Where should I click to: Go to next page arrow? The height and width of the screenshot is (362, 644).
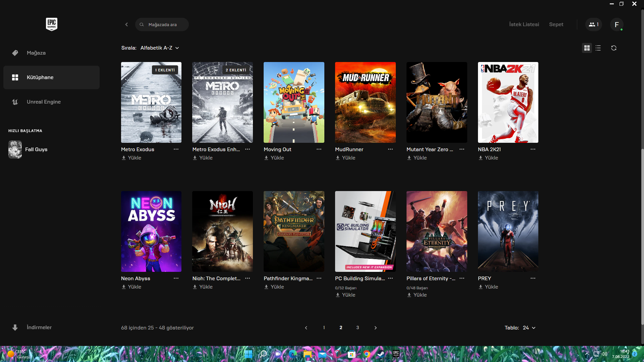[376, 327]
